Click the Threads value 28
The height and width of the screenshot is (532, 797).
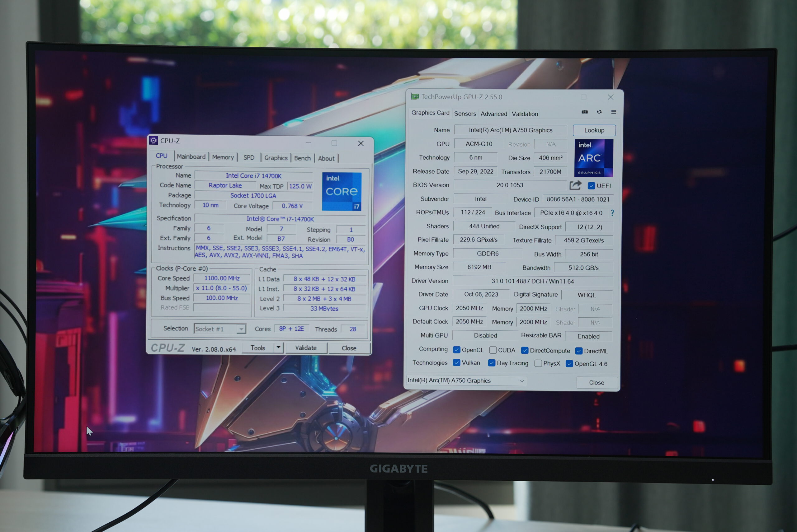(353, 329)
